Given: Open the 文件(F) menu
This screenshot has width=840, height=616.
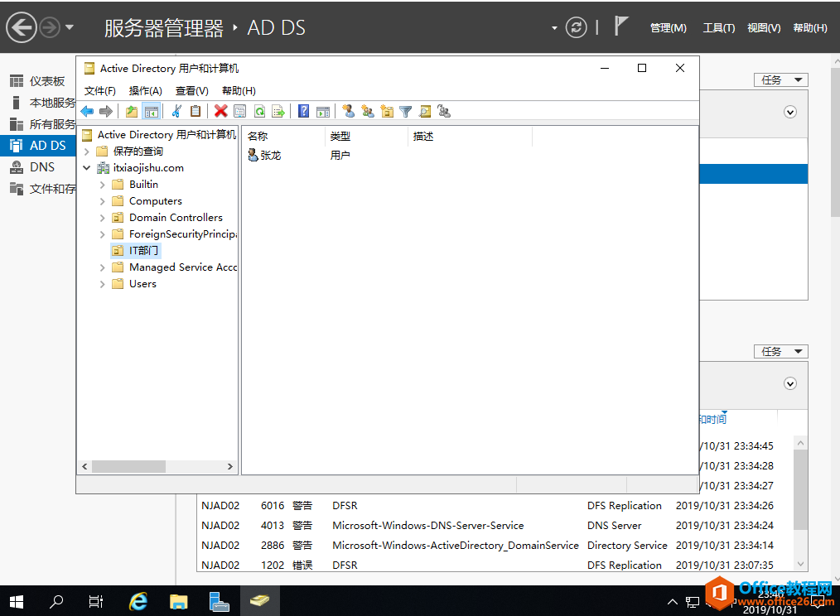Looking at the screenshot, I should [99, 91].
